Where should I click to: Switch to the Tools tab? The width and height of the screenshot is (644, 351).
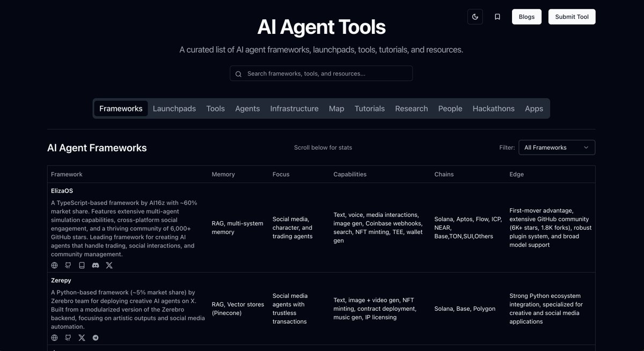coord(215,108)
